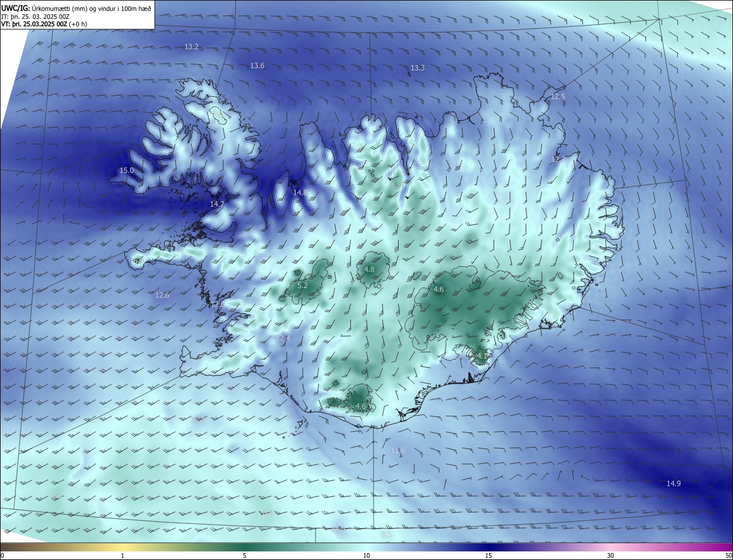Click the '0' tick on the color scale

[x=2, y=555]
